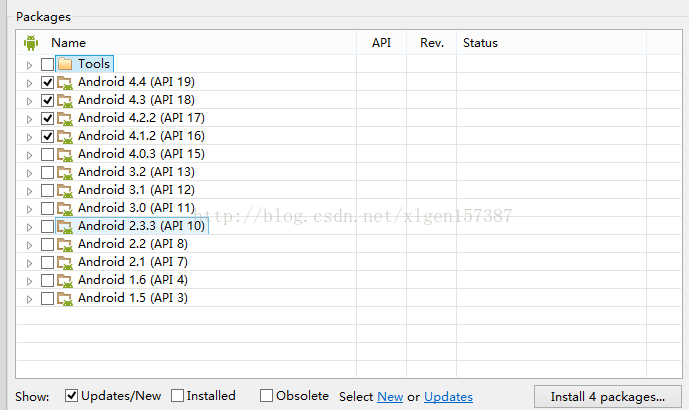The height and width of the screenshot is (410, 689).
Task: Click the Android 2.2 platform icon
Action: pos(65,245)
